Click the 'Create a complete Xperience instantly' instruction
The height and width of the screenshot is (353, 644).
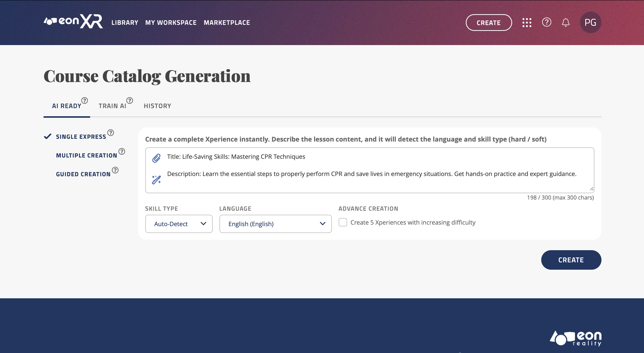pyautogui.click(x=346, y=139)
